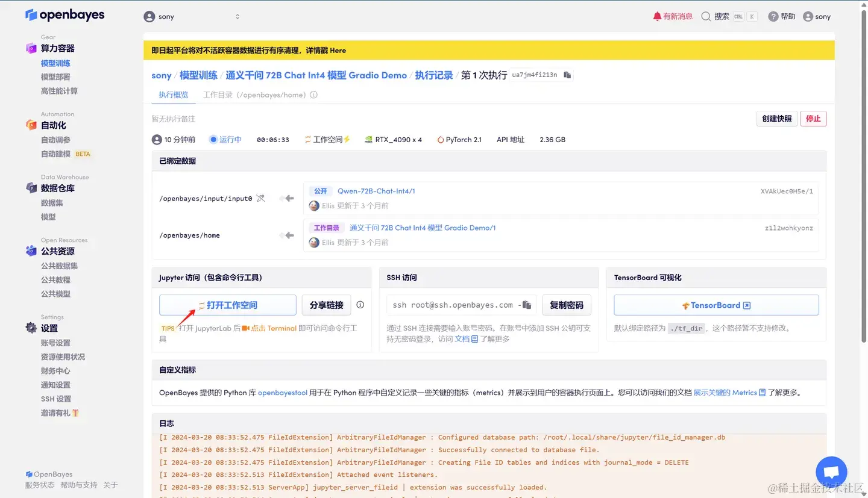The image size is (868, 498).
Task: Click the 算力容器 sidebar heading
Action: (x=58, y=48)
